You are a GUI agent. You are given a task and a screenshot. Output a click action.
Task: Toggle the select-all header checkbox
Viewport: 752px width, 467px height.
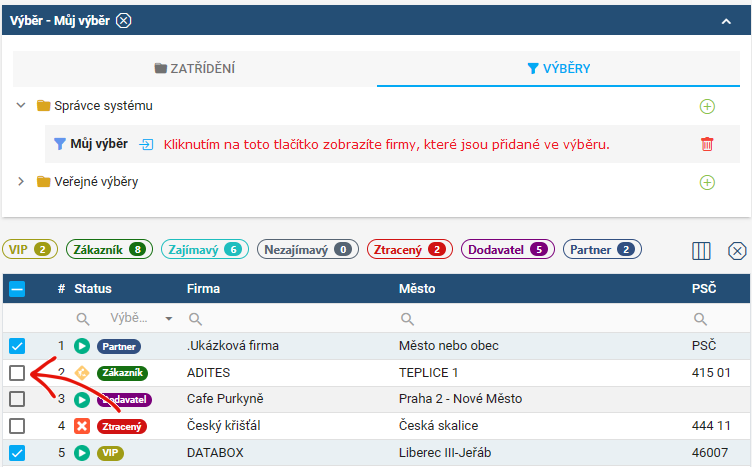(x=17, y=289)
